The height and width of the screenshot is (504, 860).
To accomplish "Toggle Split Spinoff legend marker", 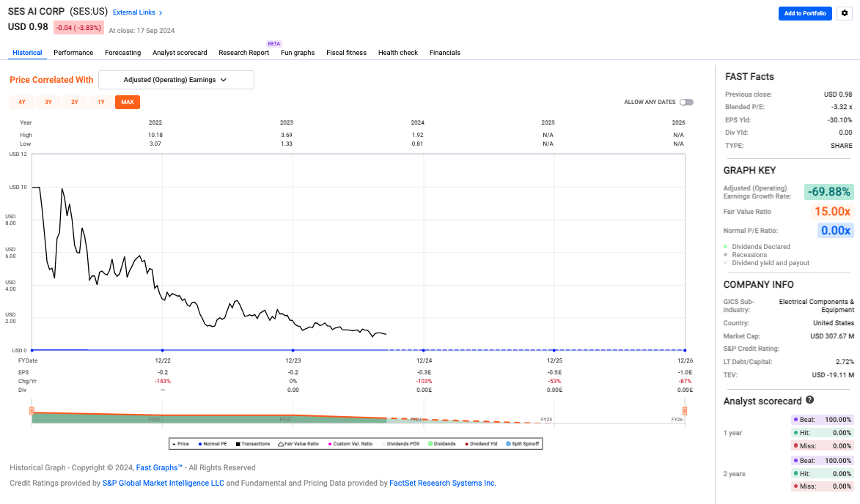I will point(509,444).
